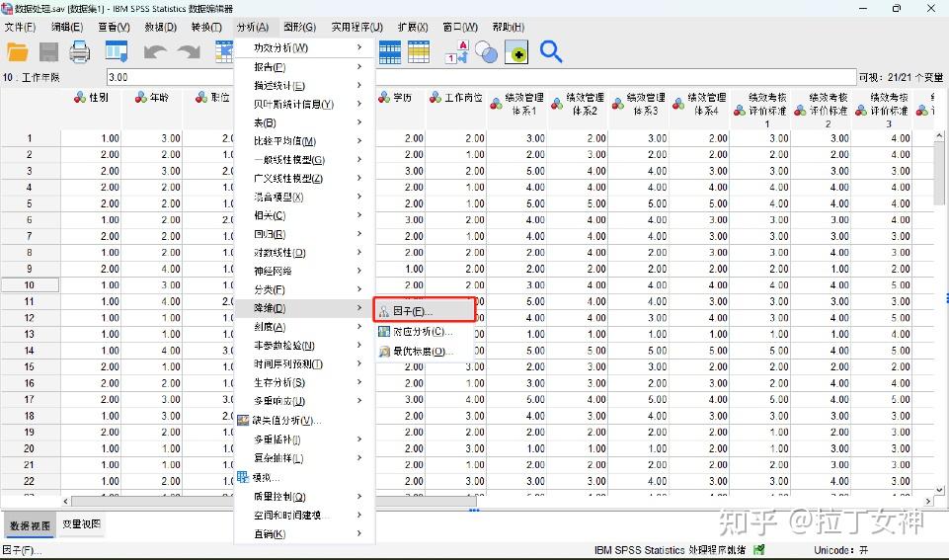
Task: Switch to the 数据视图 tab
Action: coord(30,525)
